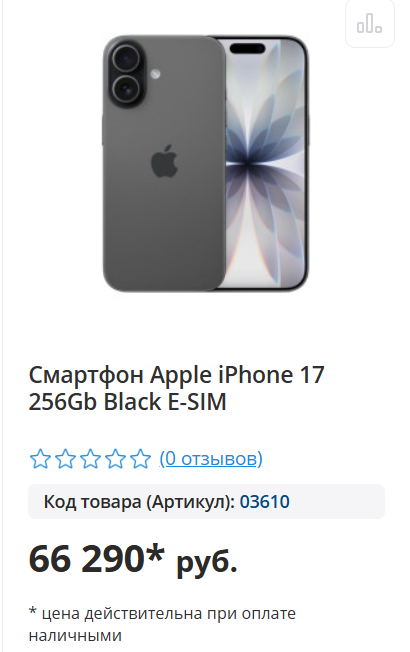Click the Код товара (Артикул) label
410x652 pixels.
pyautogui.click(x=140, y=501)
